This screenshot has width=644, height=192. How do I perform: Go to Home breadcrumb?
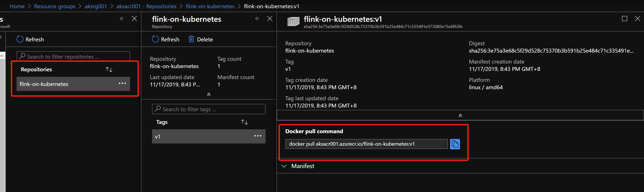pyautogui.click(x=17, y=6)
